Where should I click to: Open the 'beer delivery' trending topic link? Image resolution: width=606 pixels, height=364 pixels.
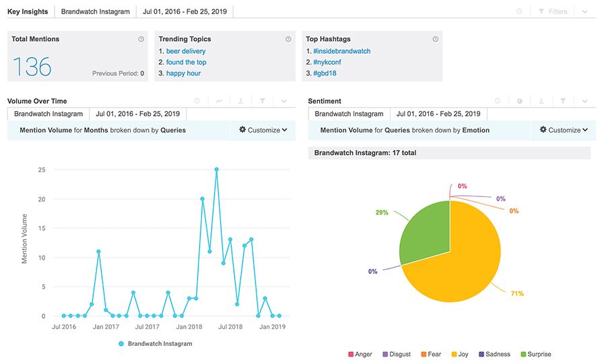point(186,51)
